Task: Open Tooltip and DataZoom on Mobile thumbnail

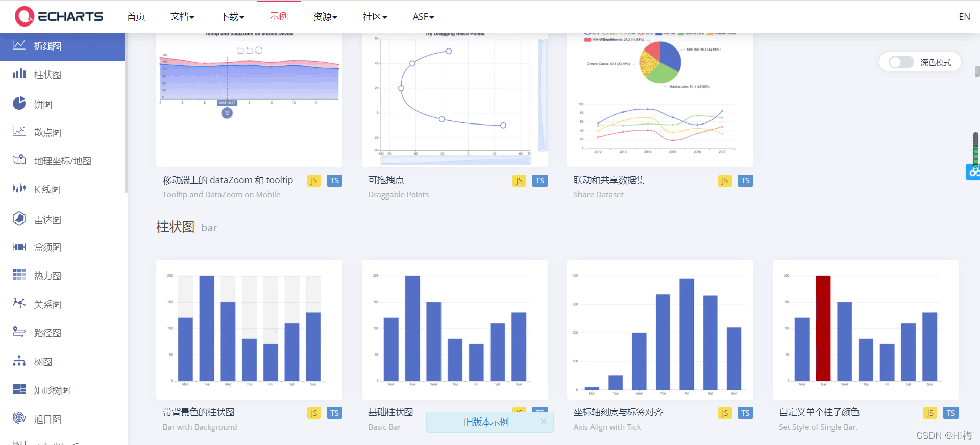Action: pos(249,100)
